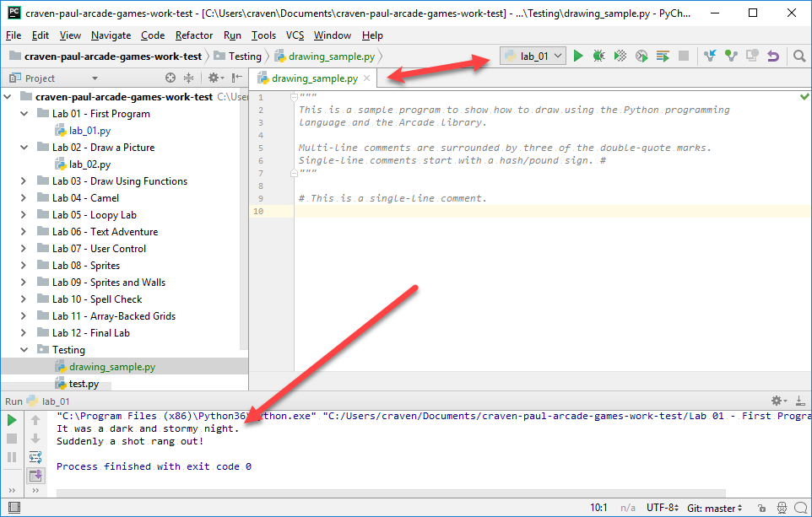This screenshot has width=812, height=517.
Task: Open Run panel gear settings
Action: [x=779, y=401]
